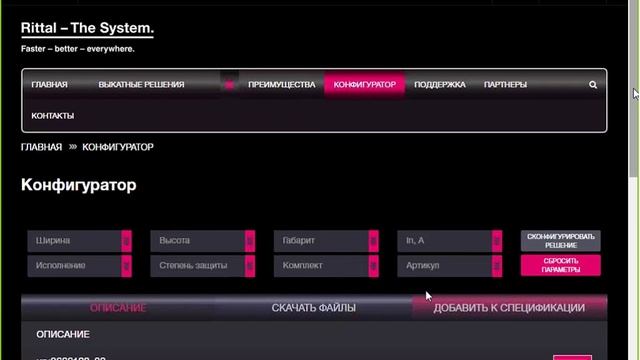Click the Конфигуратор breadcrumb link

coord(118,147)
